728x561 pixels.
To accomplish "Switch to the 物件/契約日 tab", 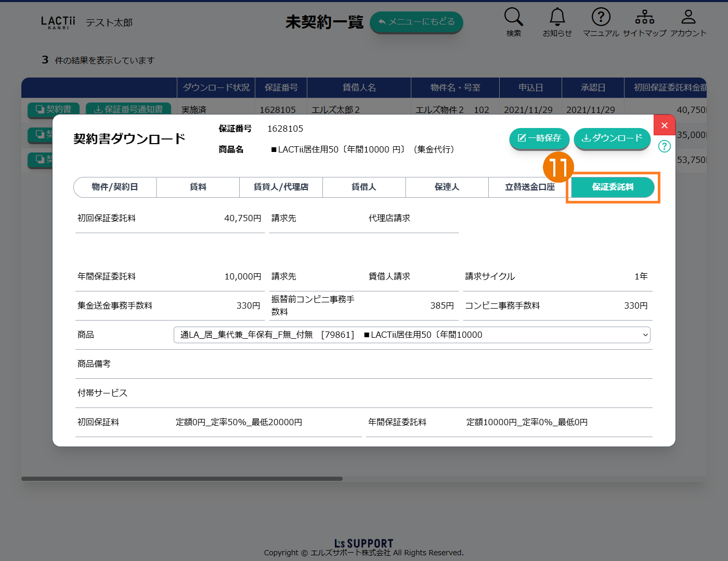I will (x=115, y=187).
